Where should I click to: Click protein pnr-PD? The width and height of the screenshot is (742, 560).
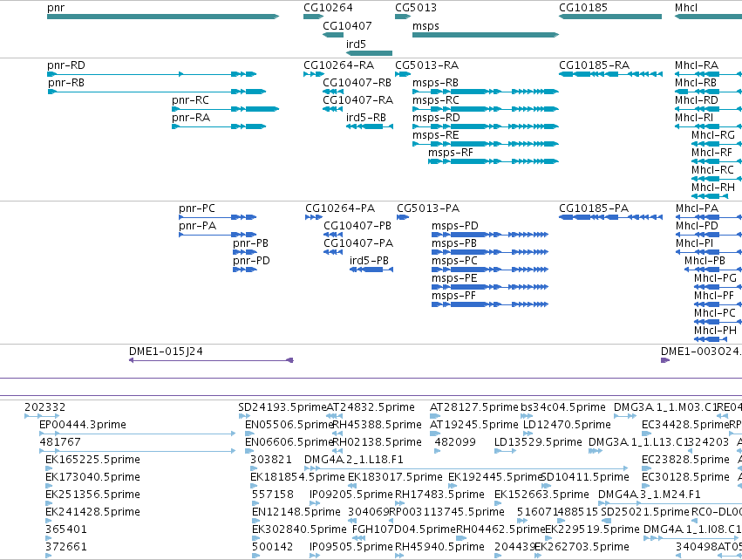pos(245,270)
